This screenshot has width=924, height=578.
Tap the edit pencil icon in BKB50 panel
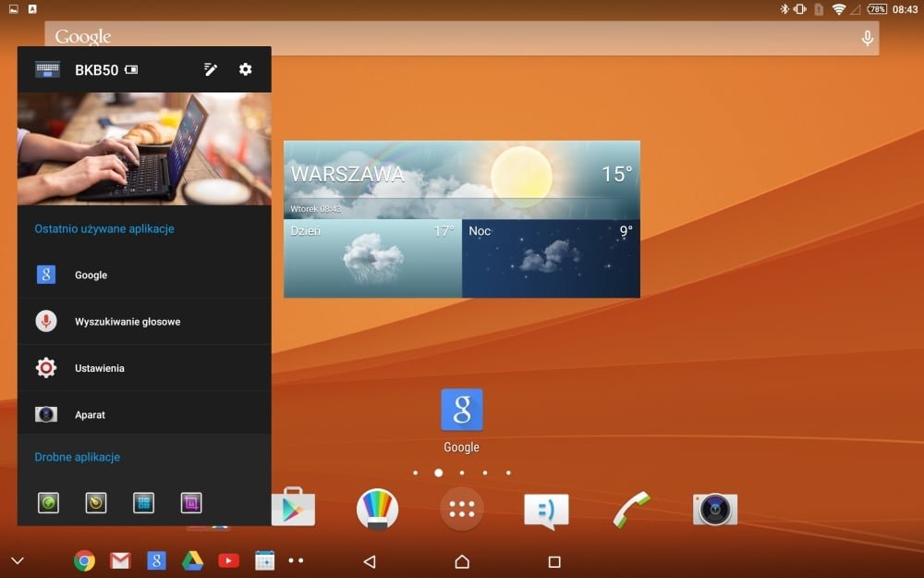pos(211,69)
